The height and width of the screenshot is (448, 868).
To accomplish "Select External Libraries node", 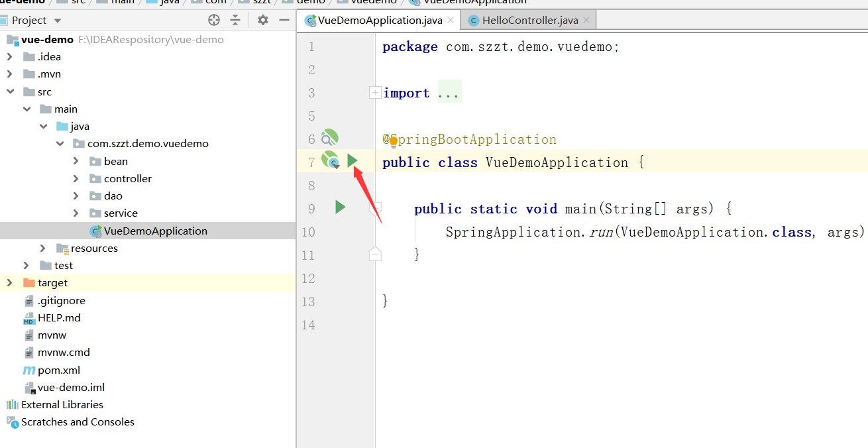I will [62, 405].
